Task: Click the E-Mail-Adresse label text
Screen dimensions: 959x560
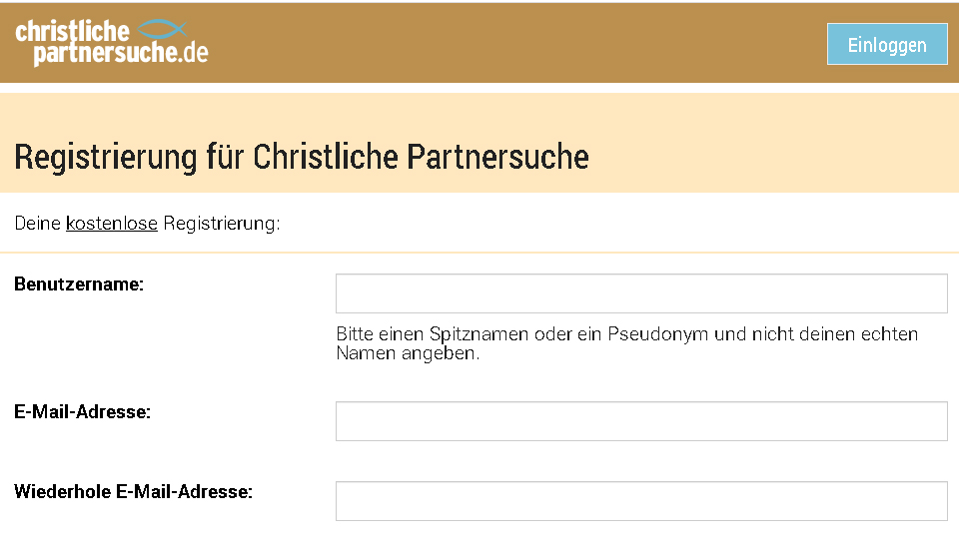Action: click(x=82, y=412)
